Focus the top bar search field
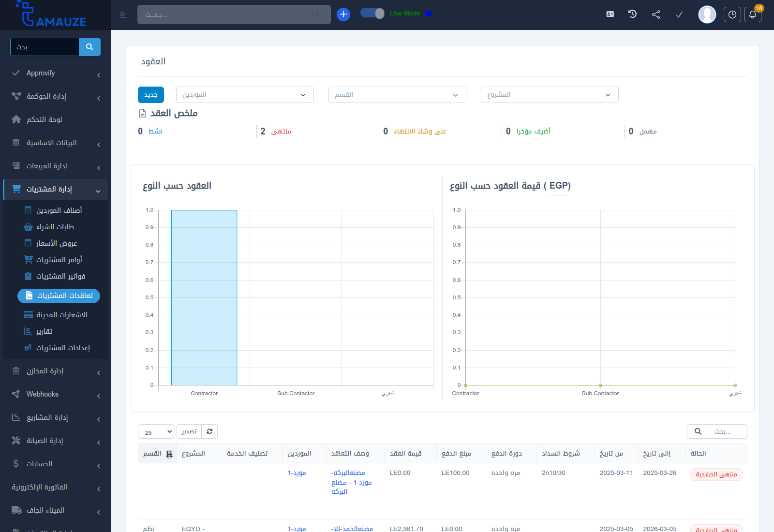This screenshot has height=532, width=774. coord(234,15)
